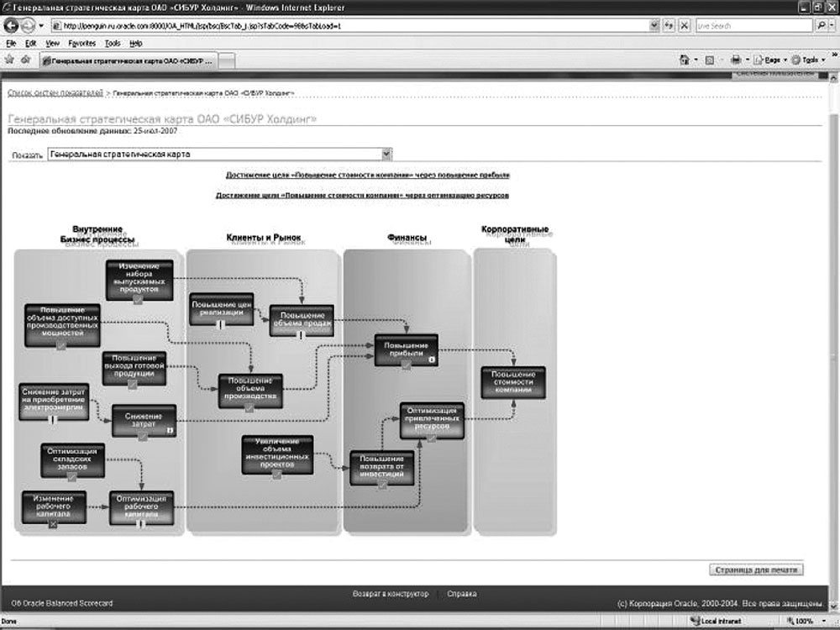
Task: Open search provider options dropdown arrow
Action: coord(832,25)
